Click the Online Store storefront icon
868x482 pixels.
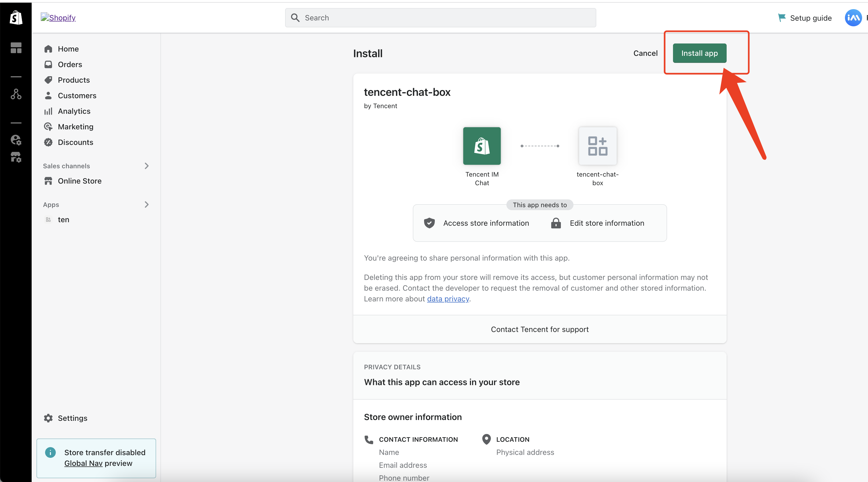[x=48, y=181]
